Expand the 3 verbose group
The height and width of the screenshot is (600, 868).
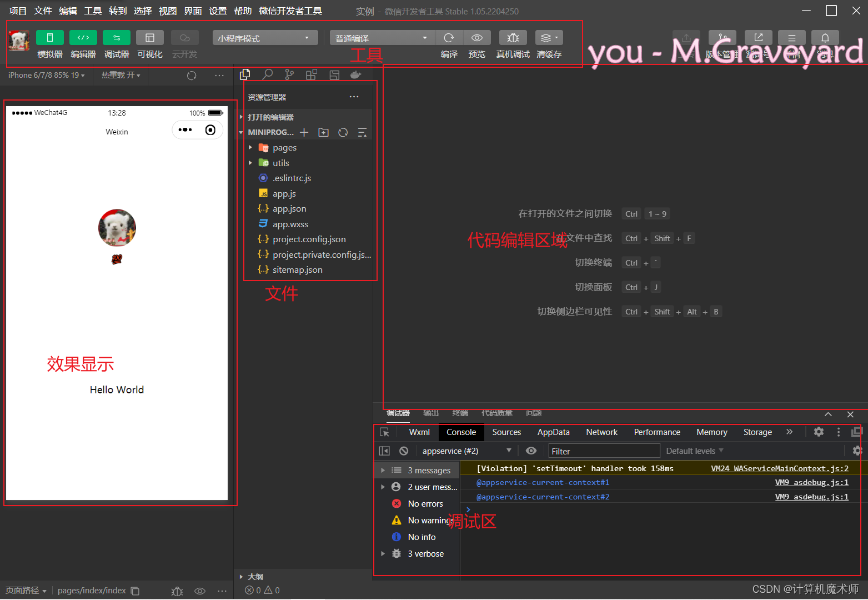(417, 554)
